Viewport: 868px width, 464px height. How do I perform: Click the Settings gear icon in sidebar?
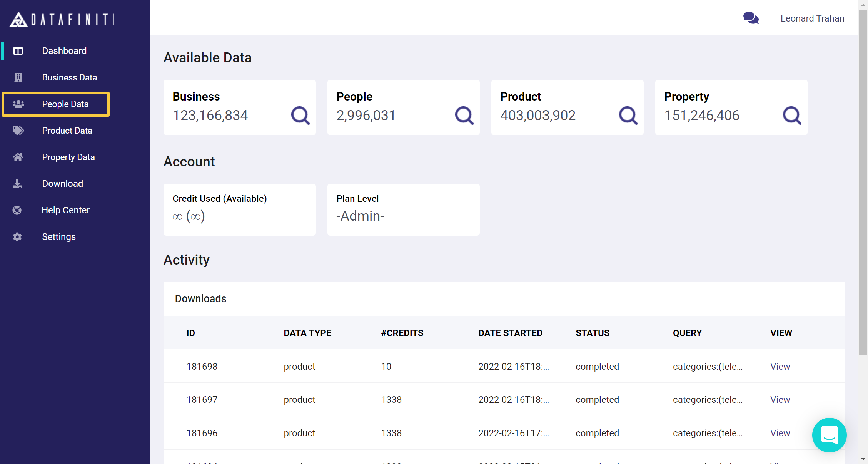pyautogui.click(x=17, y=237)
